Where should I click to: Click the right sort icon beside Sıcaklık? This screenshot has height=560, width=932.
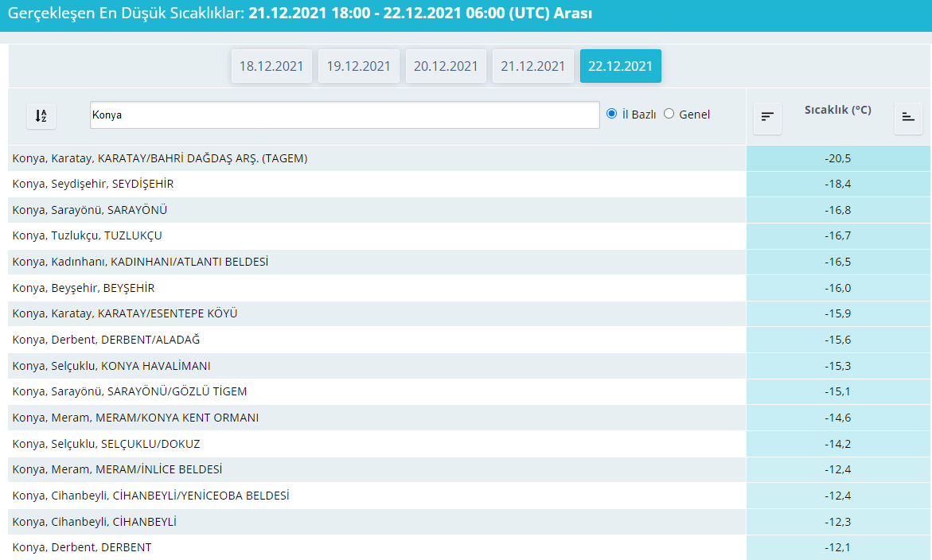[x=908, y=117]
